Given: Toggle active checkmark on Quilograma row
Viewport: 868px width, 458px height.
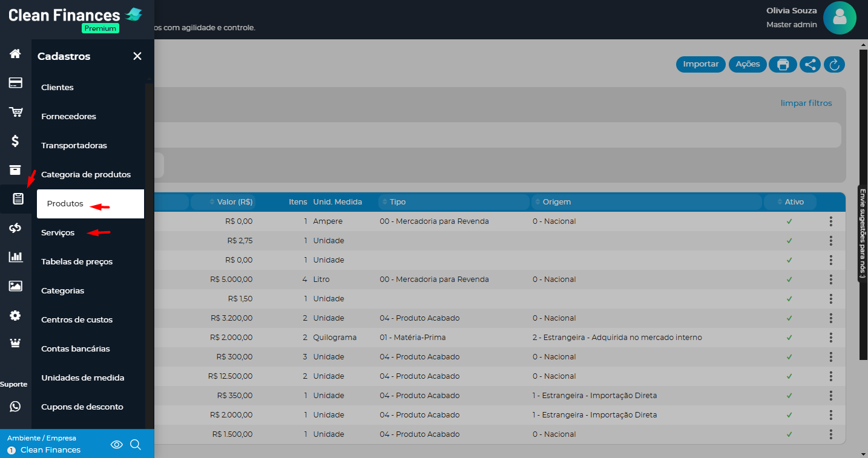Looking at the screenshot, I should (789, 338).
